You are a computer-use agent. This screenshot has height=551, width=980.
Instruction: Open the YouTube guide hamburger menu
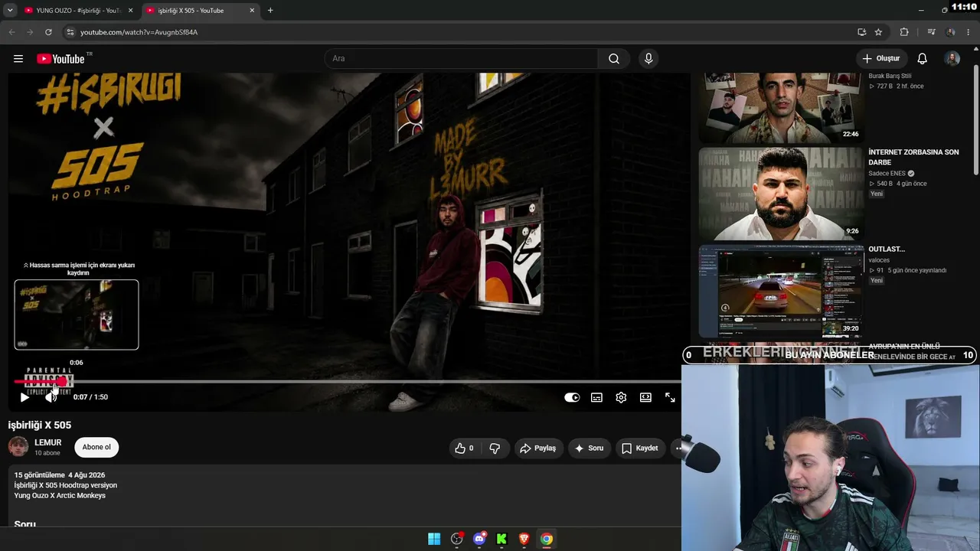tap(18, 59)
